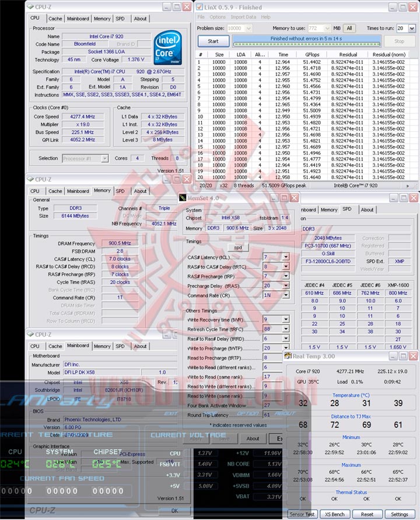The image size is (420, 520).
Task: Open the Cache tab in top CPU-Z
Action: click(x=55, y=19)
